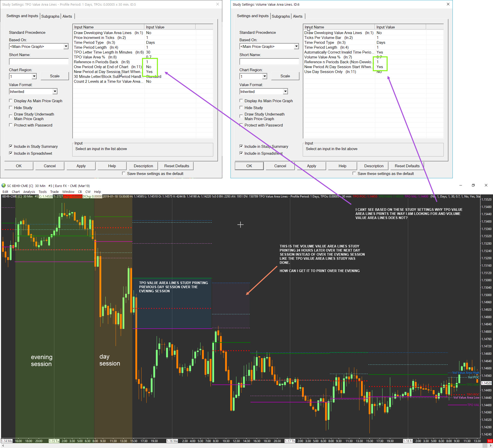Screen dimensions: 493x448
Task: Click the Sierra Chart globe icon
Action: 4,186
